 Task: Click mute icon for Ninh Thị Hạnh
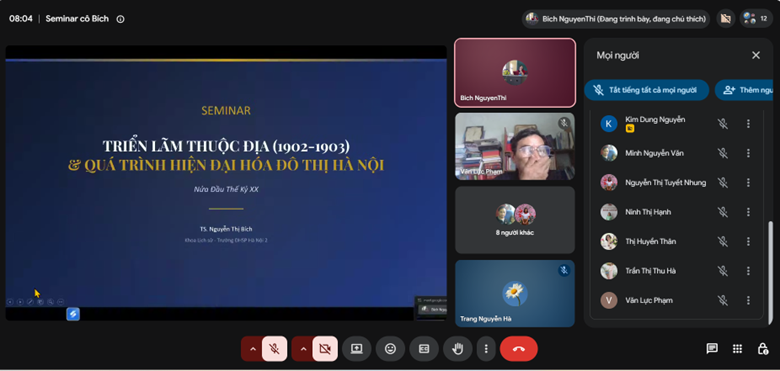coord(722,212)
